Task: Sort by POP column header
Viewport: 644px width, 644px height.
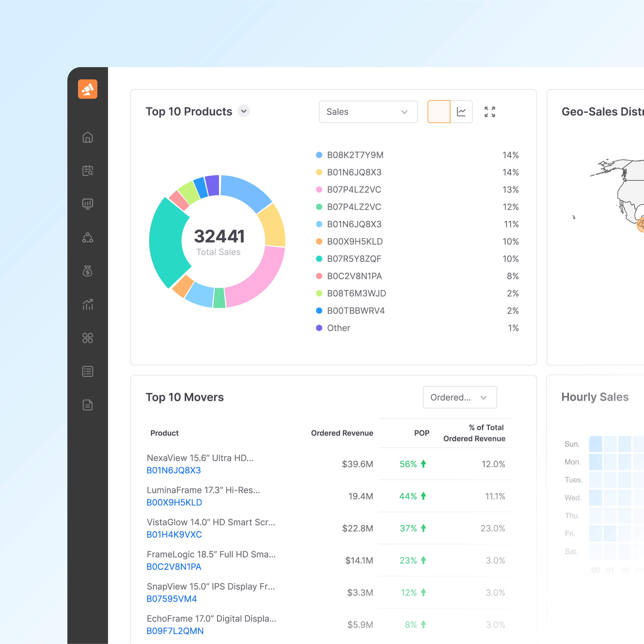Action: [421, 433]
